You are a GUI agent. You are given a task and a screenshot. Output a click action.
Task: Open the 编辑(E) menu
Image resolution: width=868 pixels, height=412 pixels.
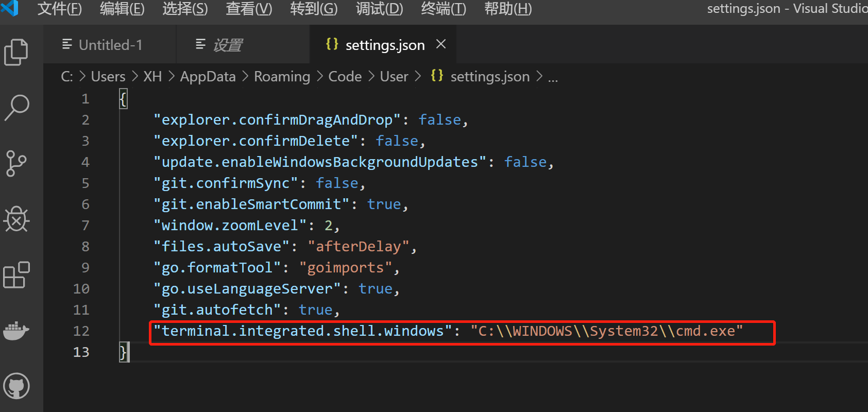click(122, 9)
